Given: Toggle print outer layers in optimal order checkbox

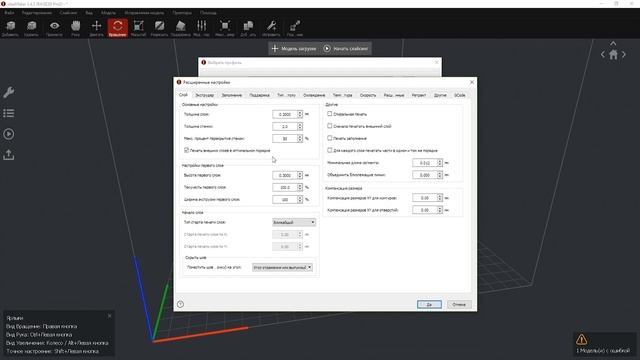Looking at the screenshot, I should click(x=187, y=150).
